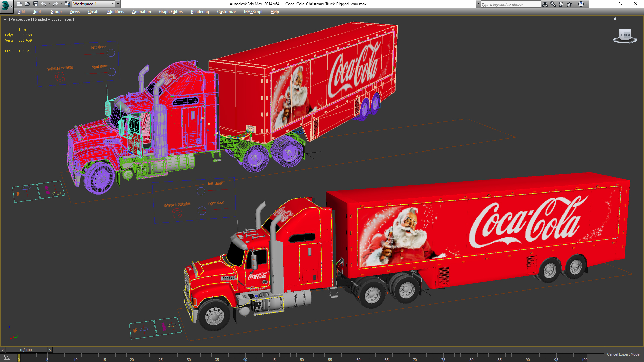This screenshot has width=644, height=362.
Task: Open undo history dropdown arrow
Action: (49, 4)
